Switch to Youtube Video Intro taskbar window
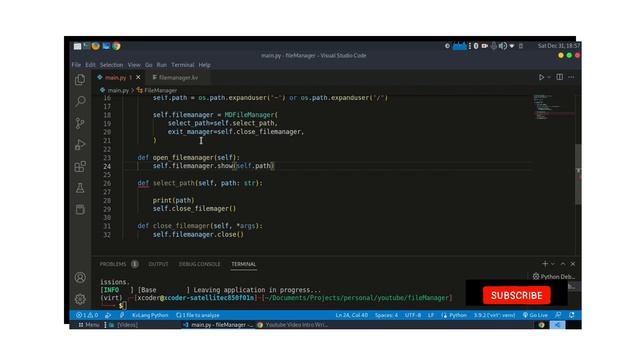The image size is (640, 360). pos(293,325)
